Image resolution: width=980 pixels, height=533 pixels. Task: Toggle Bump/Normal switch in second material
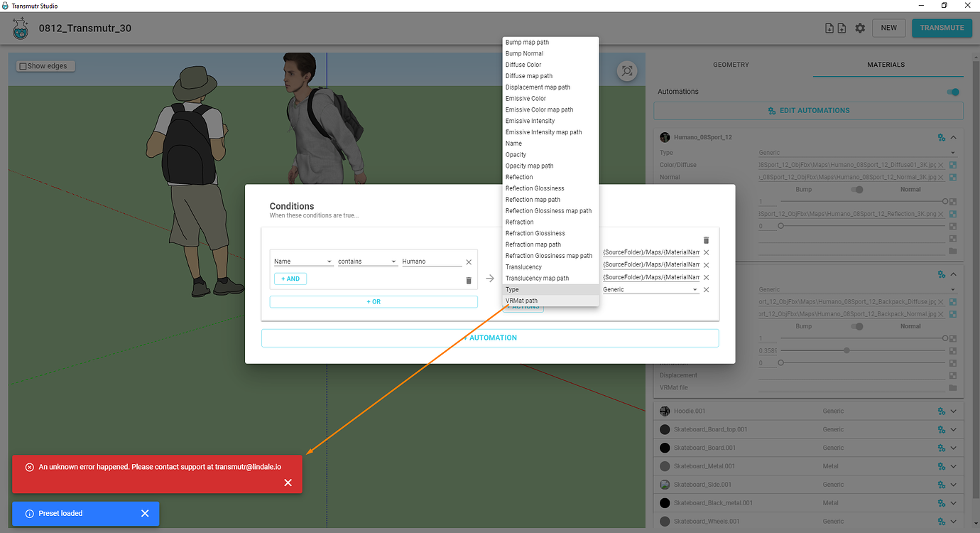coord(857,327)
